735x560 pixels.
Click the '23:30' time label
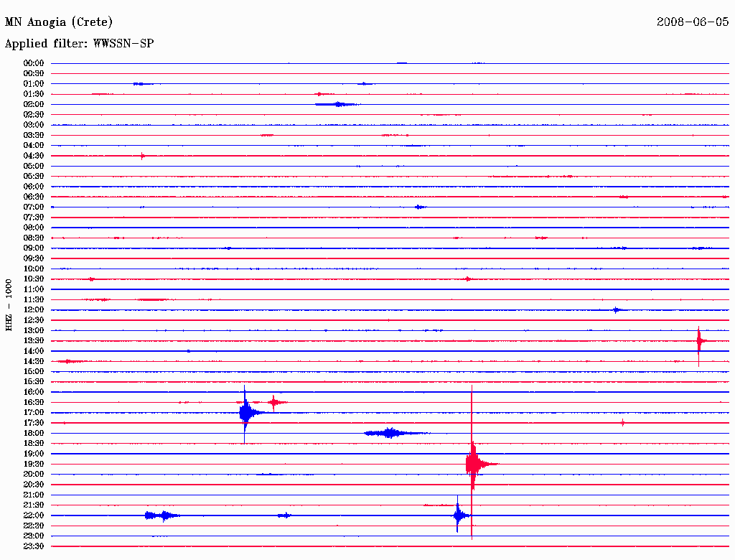click(34, 546)
